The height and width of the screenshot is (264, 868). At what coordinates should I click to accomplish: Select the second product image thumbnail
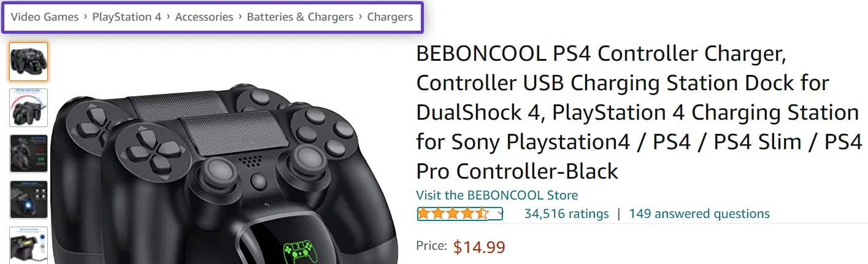(28, 107)
